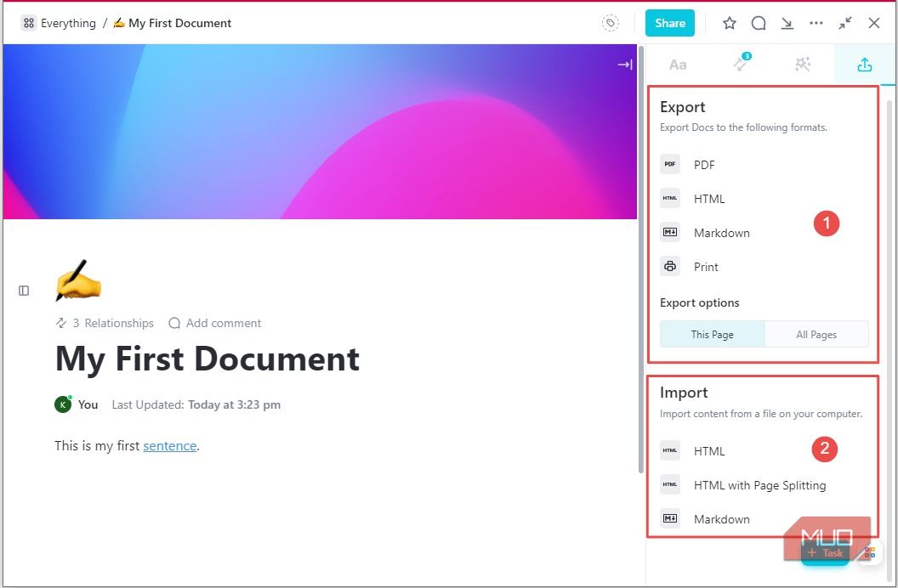The height and width of the screenshot is (588, 898).
Task: Click the relationships icon showing badge 3
Action: click(739, 64)
